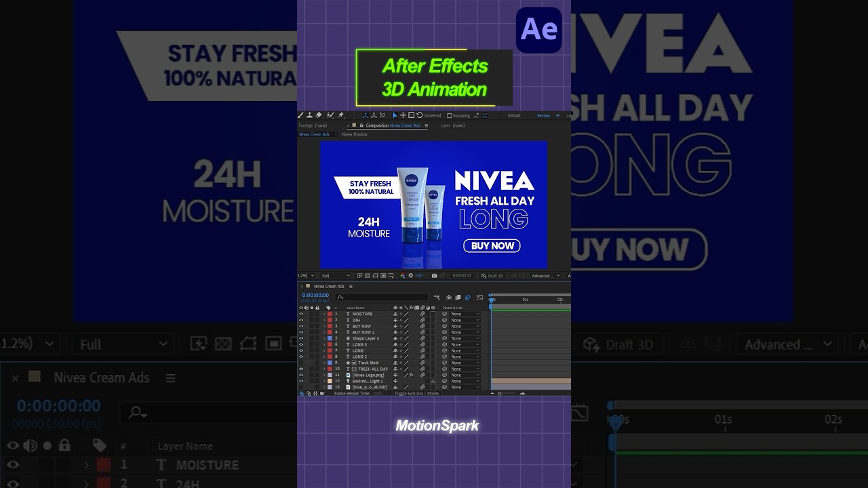The width and height of the screenshot is (868, 488).
Task: Switch to the Default workspace
Action: [514, 116]
